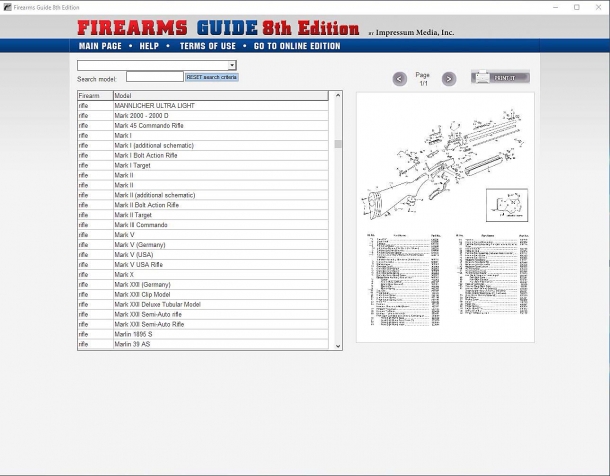
Task: Select row 'Mark X'
Action: (x=203, y=275)
